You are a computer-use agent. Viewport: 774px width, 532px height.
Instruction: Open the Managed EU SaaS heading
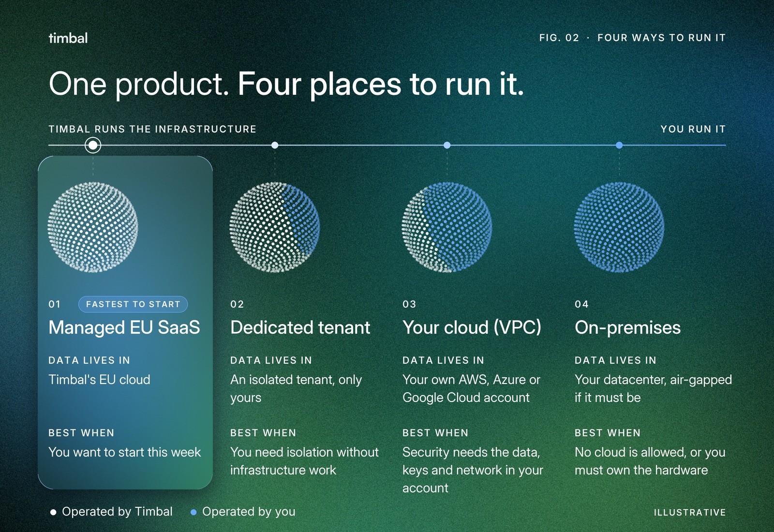(124, 327)
